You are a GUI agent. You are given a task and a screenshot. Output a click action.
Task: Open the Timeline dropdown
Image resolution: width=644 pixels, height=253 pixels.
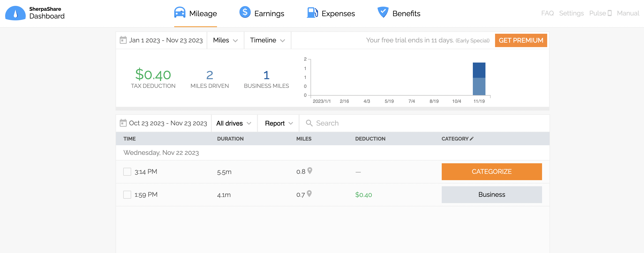tap(267, 40)
